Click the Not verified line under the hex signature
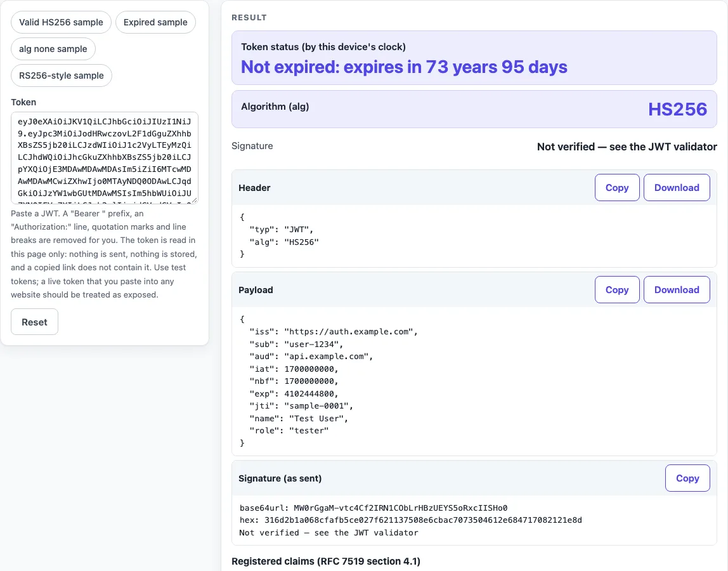728x571 pixels. (328, 533)
